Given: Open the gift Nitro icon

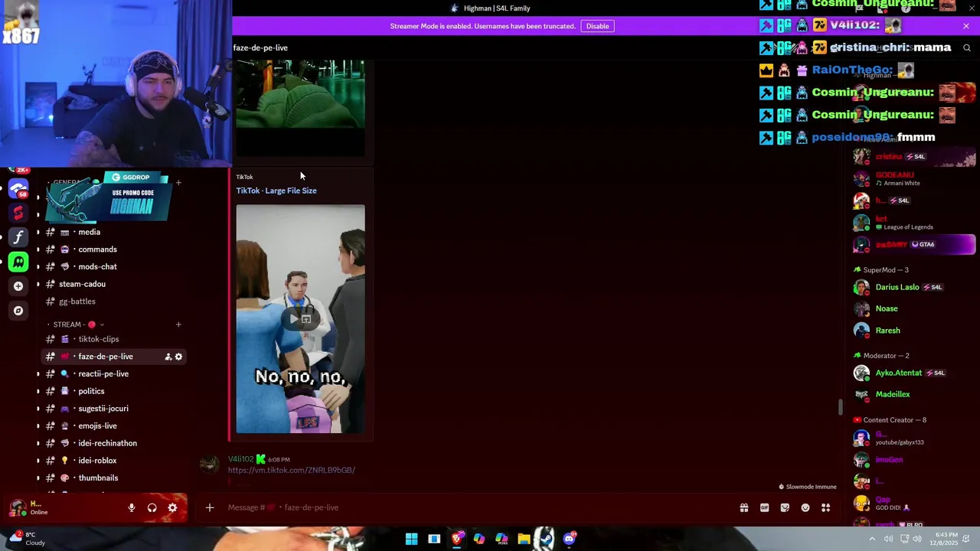Looking at the screenshot, I should pos(743,507).
